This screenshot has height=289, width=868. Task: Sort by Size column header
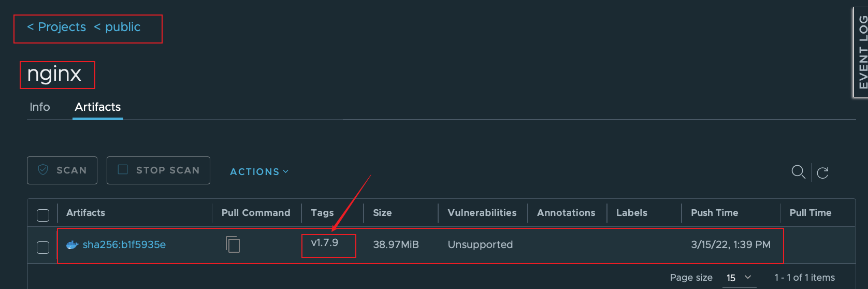point(382,213)
